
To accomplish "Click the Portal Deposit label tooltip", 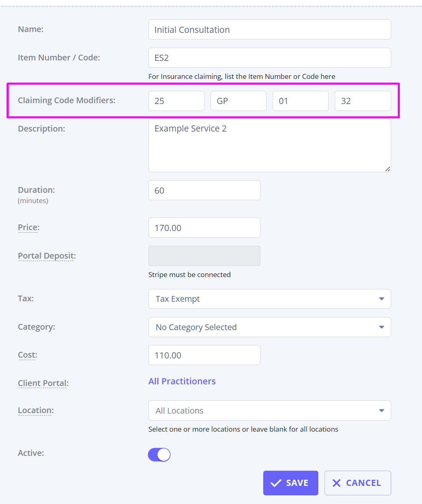I will click(47, 256).
